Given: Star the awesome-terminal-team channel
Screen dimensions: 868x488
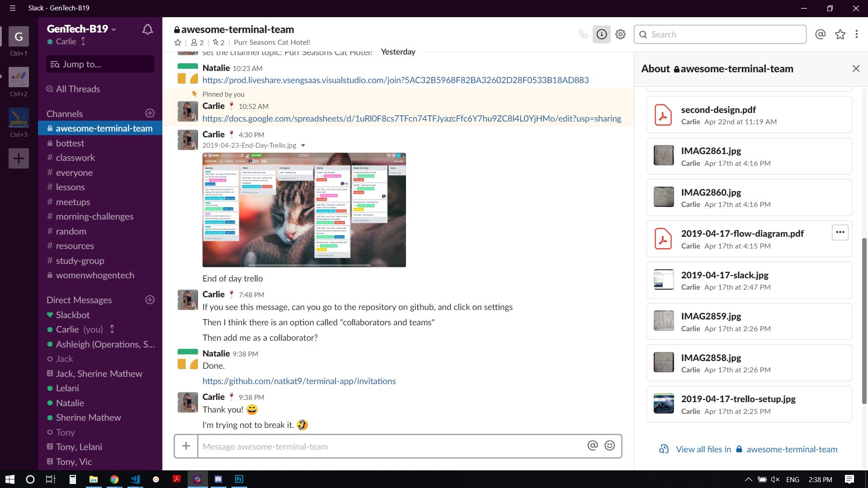Looking at the screenshot, I should (x=178, y=42).
